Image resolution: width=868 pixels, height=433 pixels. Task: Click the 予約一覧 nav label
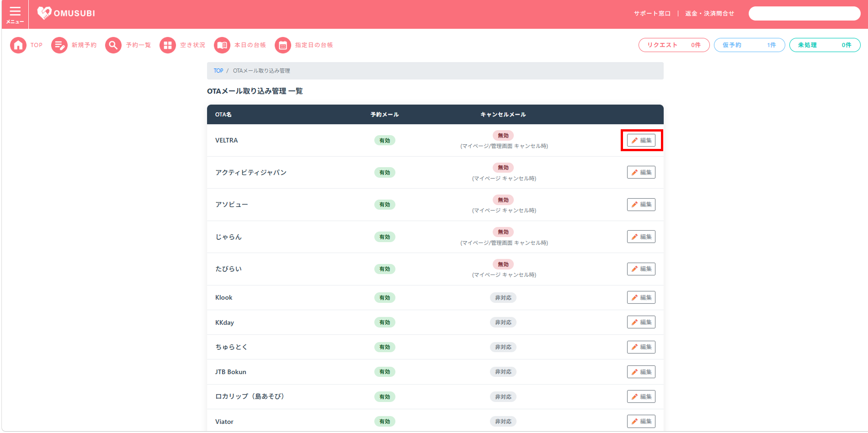click(138, 45)
